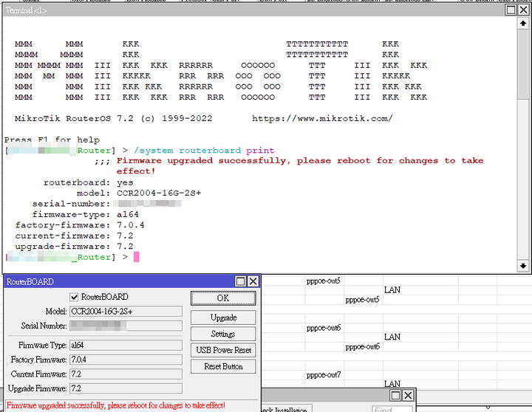Screen dimensions: 532x412
Task: Click the Upgrade button
Action: [223, 317]
